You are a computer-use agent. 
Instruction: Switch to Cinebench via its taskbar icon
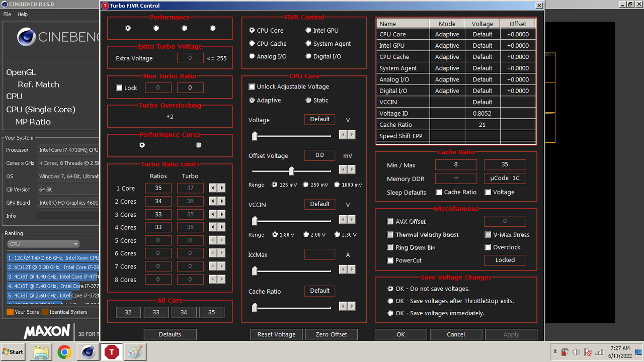[x=88, y=352]
